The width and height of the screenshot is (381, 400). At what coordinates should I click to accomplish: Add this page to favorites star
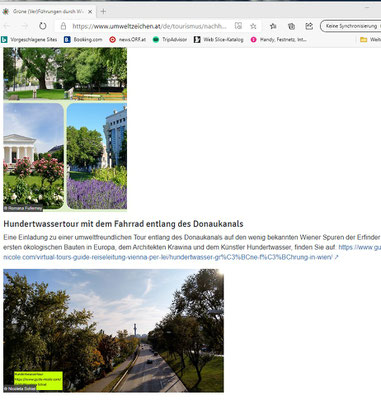point(253,26)
